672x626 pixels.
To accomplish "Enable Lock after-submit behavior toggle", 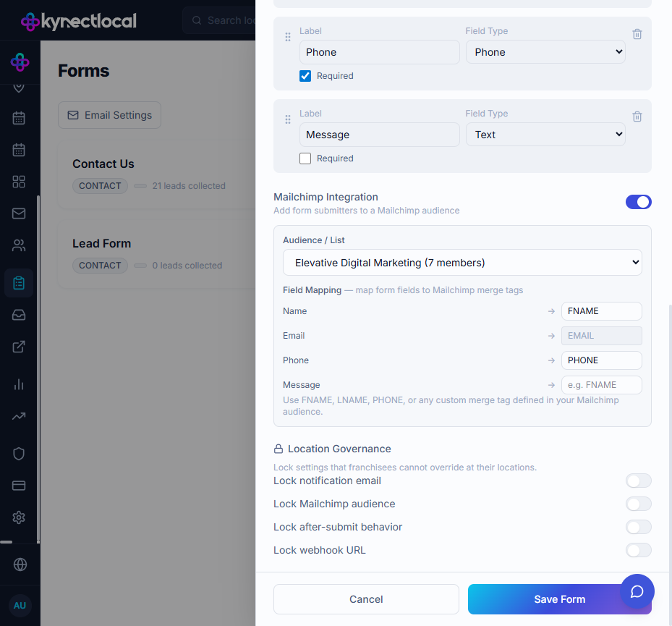I will pyautogui.click(x=638, y=527).
